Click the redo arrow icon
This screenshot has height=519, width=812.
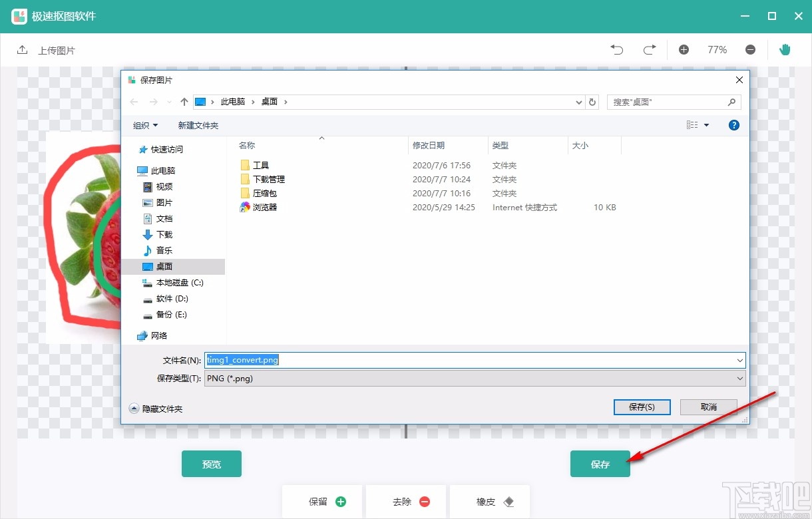click(650, 49)
